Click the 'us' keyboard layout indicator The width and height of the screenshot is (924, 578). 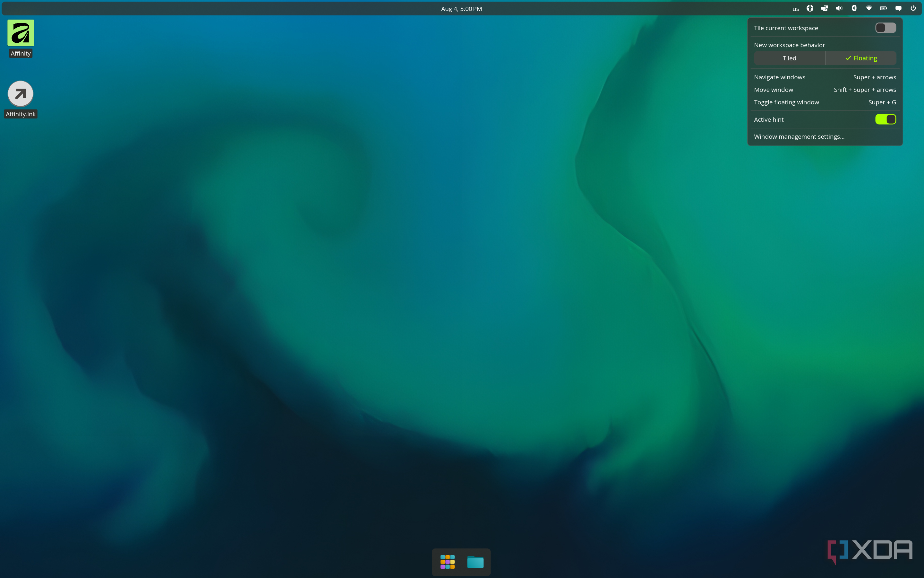click(x=796, y=9)
